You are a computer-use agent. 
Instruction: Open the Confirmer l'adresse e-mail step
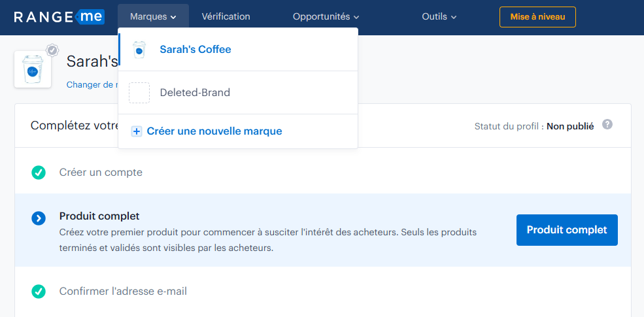123,292
